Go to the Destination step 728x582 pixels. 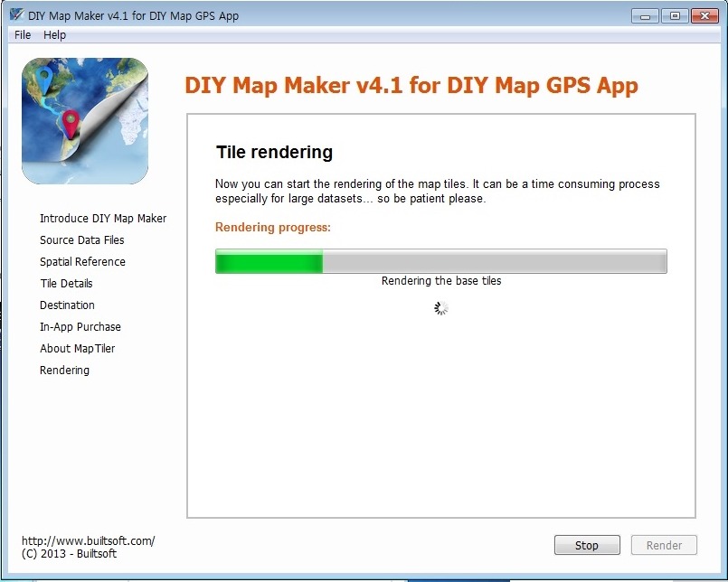pos(67,305)
